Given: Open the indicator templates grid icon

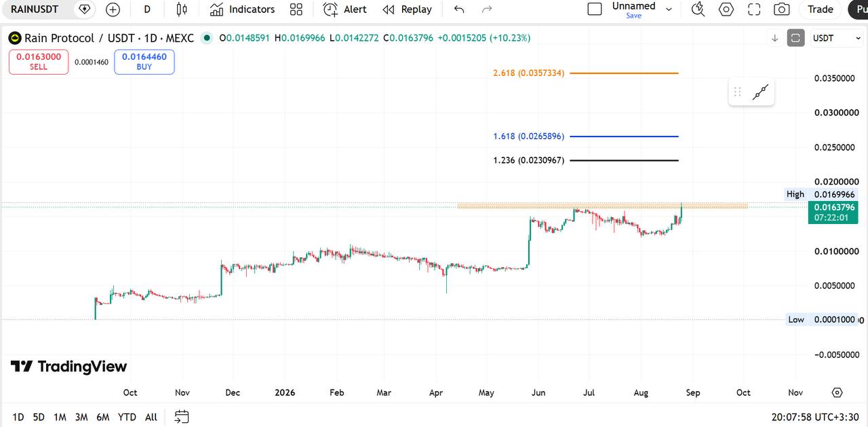Looking at the screenshot, I should [x=296, y=10].
